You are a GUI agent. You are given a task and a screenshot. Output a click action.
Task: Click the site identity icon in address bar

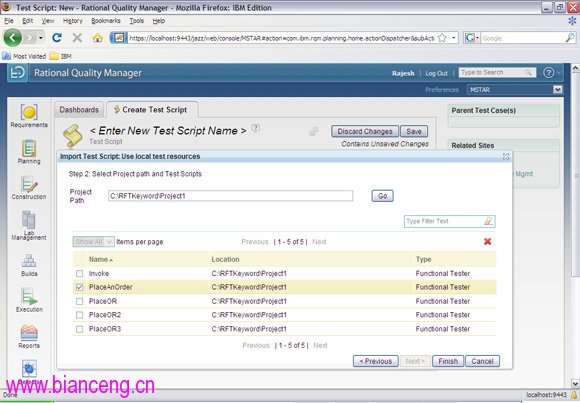118,38
